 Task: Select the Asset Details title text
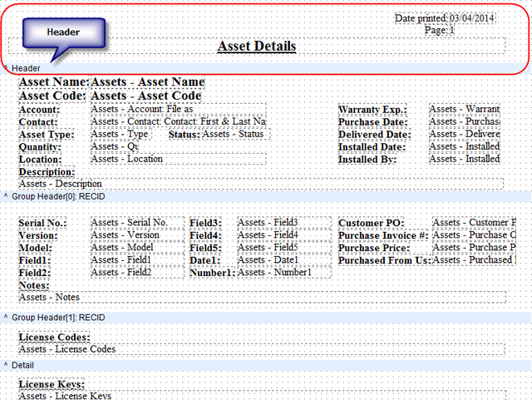256,46
